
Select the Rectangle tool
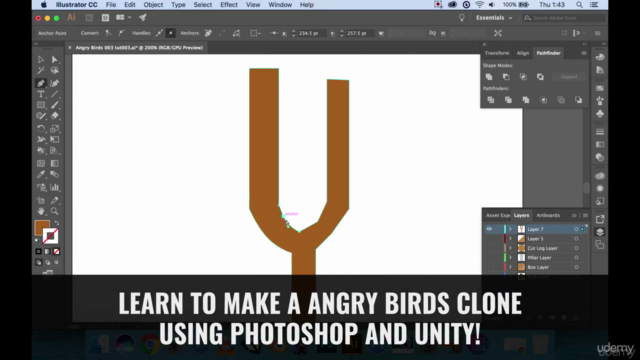(x=41, y=105)
